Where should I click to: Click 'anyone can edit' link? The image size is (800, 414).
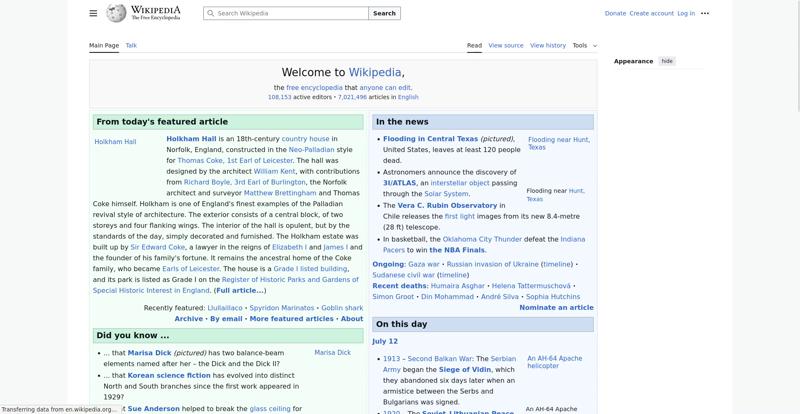point(385,88)
